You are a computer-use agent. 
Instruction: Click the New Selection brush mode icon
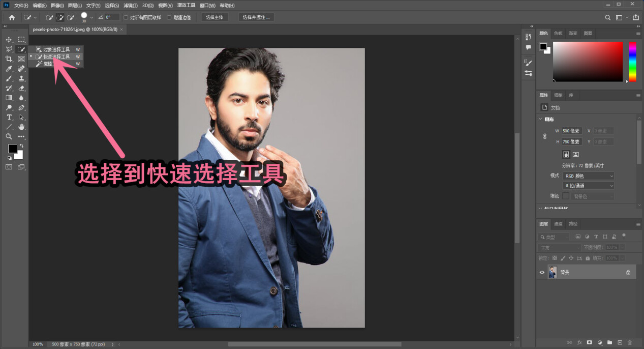pos(49,17)
